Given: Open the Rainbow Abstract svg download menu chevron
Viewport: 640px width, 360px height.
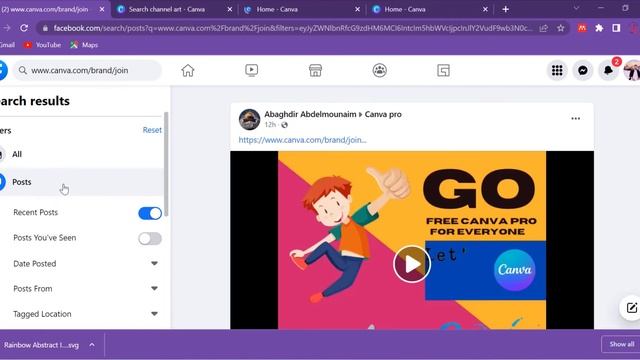Looking at the screenshot, I should 92,345.
